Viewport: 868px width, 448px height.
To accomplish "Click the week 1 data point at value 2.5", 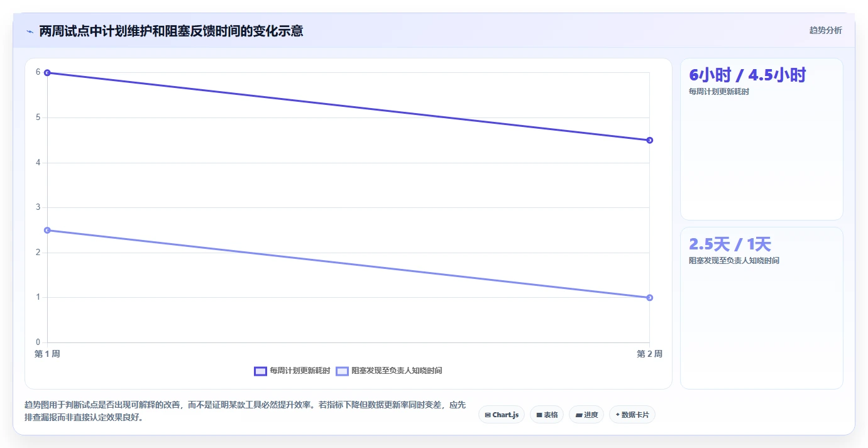I will (47, 230).
